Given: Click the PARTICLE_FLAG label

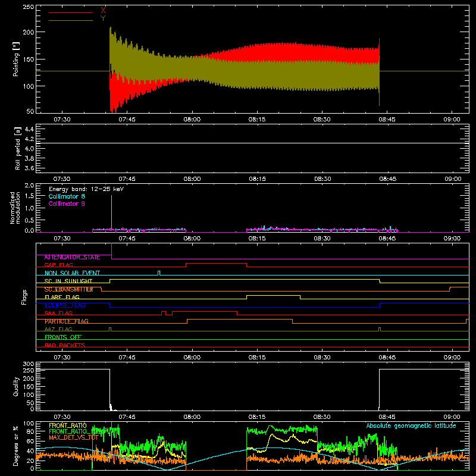Looking at the screenshot, I should (67, 321).
